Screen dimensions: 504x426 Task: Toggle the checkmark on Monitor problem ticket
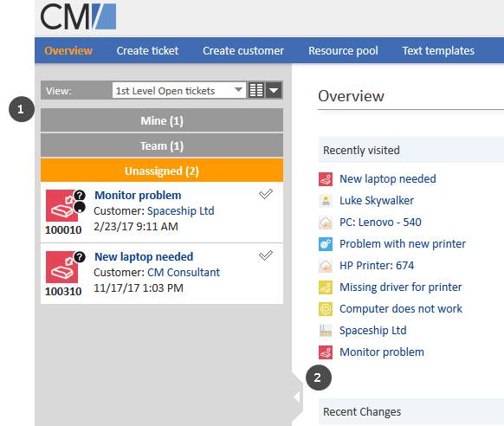[266, 194]
